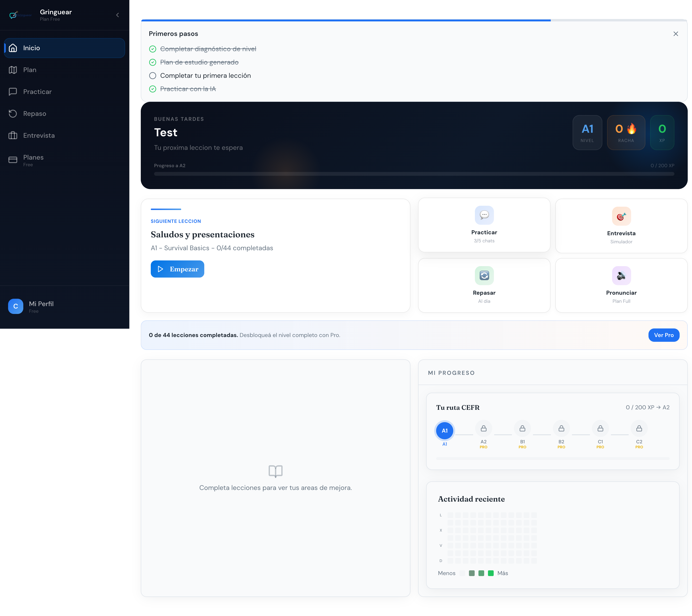
Task: Close the Primeros pasos panel
Action: [x=675, y=34]
